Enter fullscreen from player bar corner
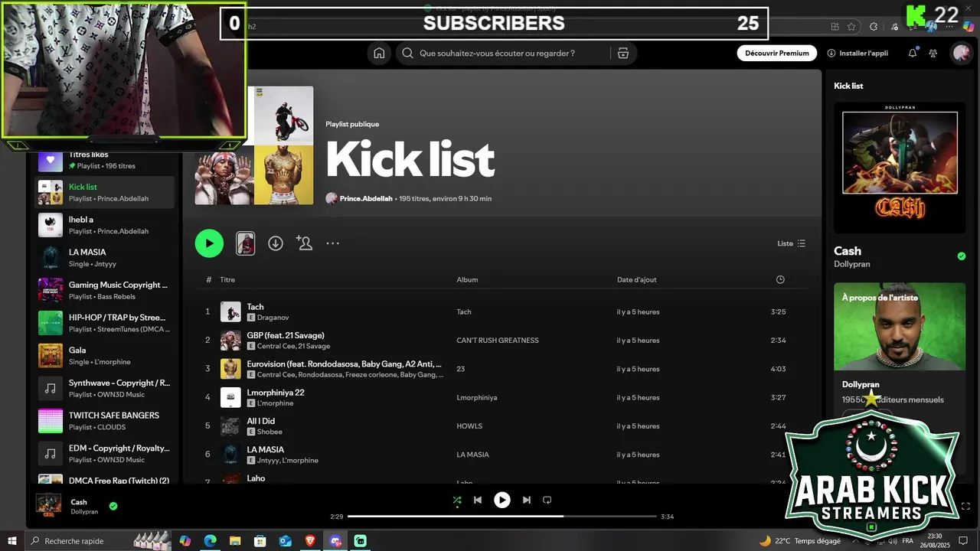 [x=965, y=506]
